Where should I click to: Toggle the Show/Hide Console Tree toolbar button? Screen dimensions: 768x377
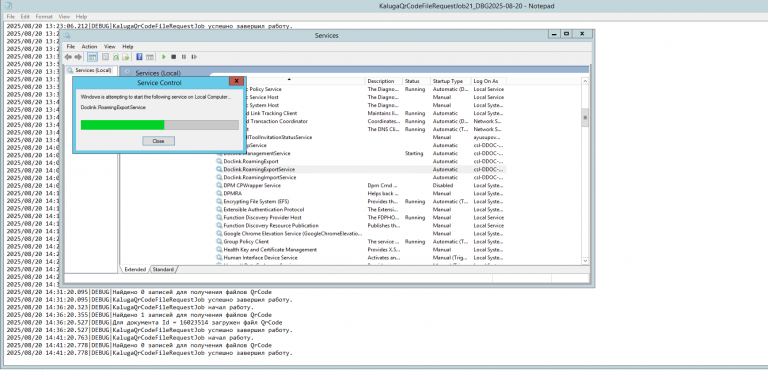[x=92, y=57]
